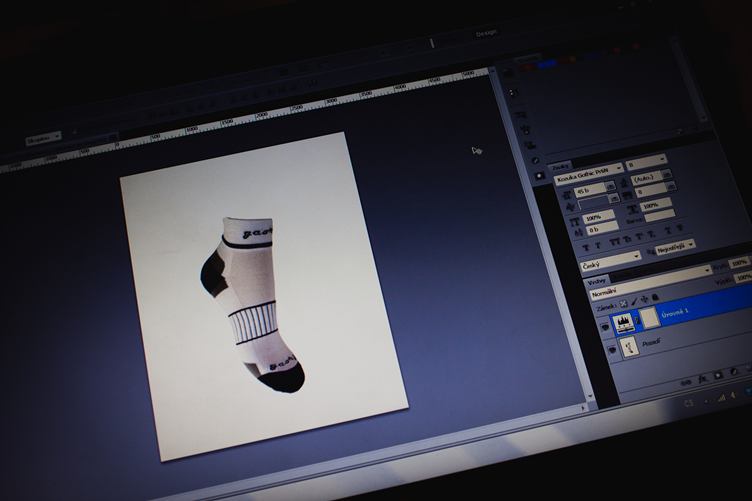Click the canvas vertical scrollbar down arrow
The image size is (752, 501).
(x=590, y=396)
